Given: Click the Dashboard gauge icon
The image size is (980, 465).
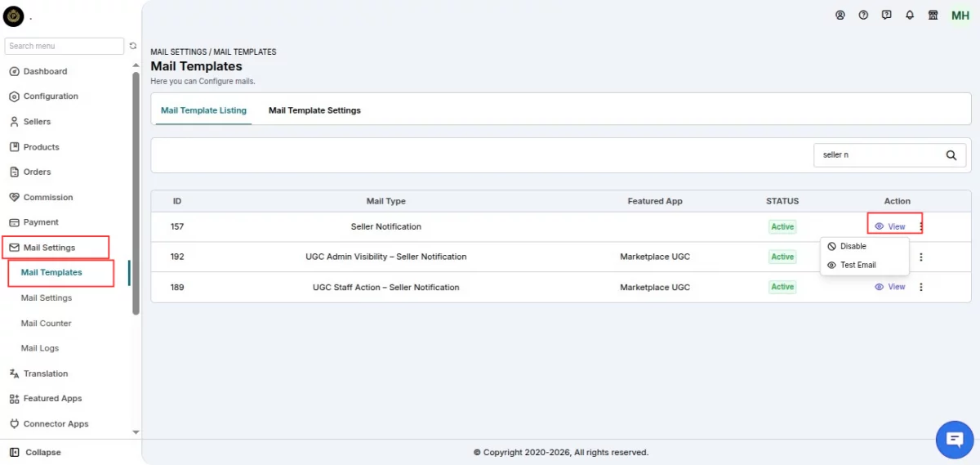Looking at the screenshot, I should [x=14, y=72].
